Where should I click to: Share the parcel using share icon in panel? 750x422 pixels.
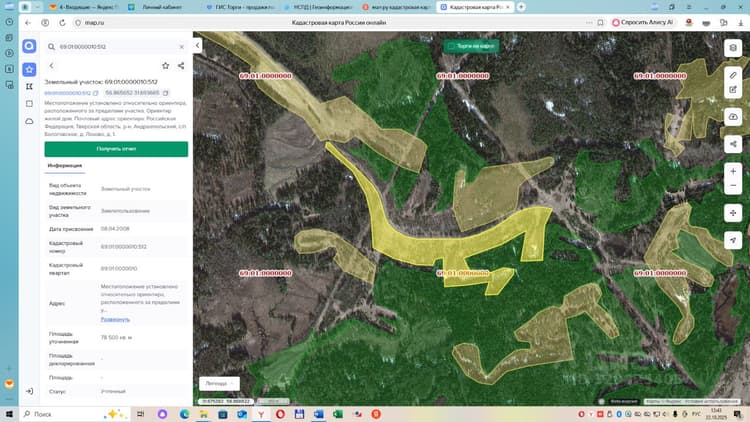point(181,66)
